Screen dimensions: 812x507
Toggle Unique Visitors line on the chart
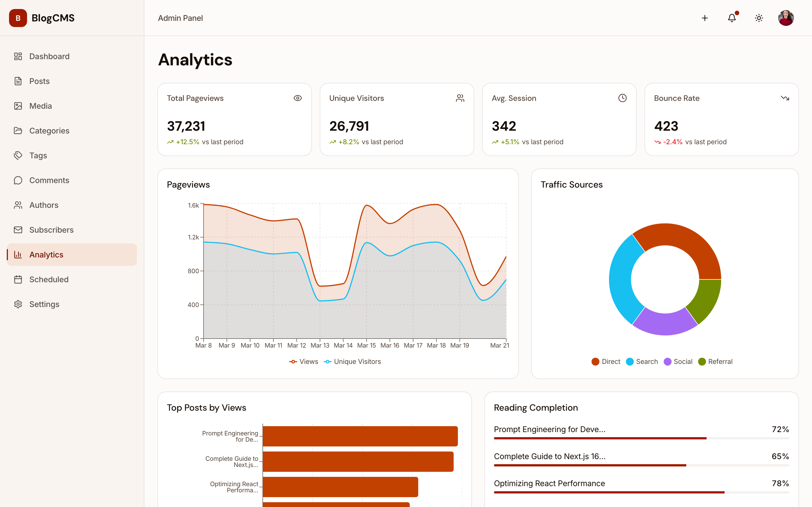[x=352, y=361]
